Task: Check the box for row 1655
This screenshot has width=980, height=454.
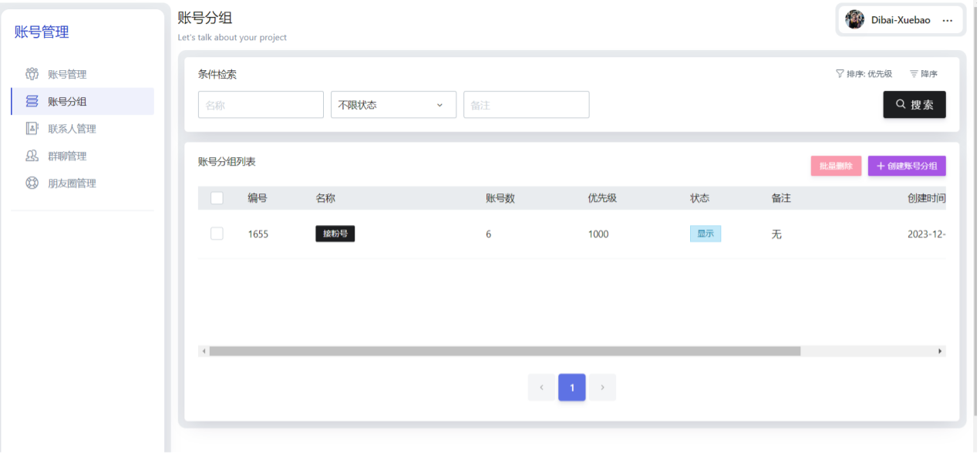Action: point(217,234)
